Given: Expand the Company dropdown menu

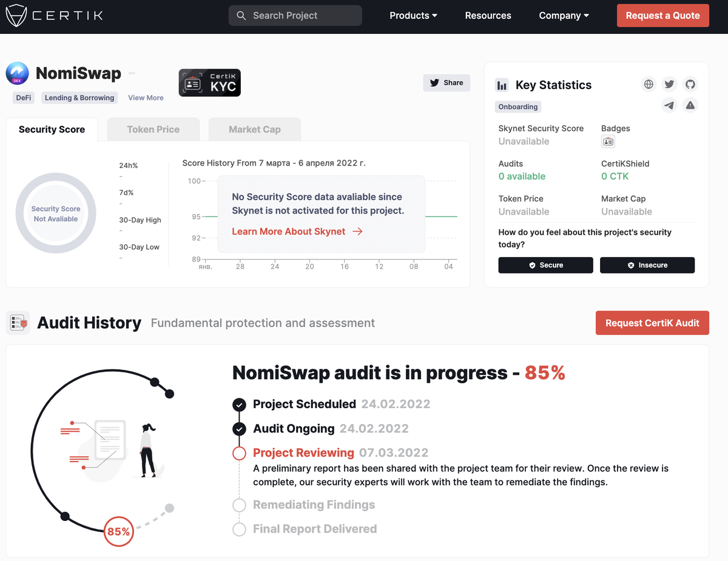Looking at the screenshot, I should click(564, 16).
